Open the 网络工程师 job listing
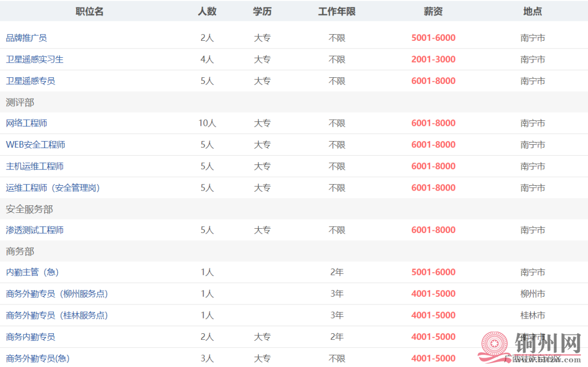Image resolution: width=588 pixels, height=367 pixels. 26,123
